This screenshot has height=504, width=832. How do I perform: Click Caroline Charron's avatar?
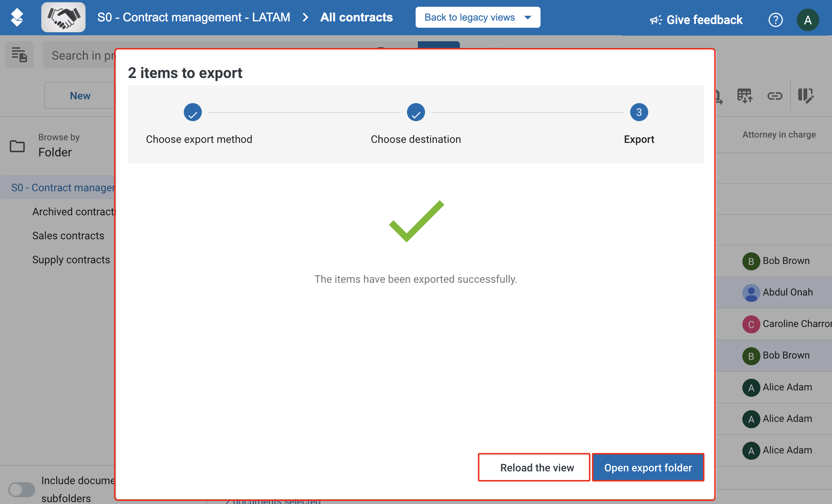coord(751,324)
